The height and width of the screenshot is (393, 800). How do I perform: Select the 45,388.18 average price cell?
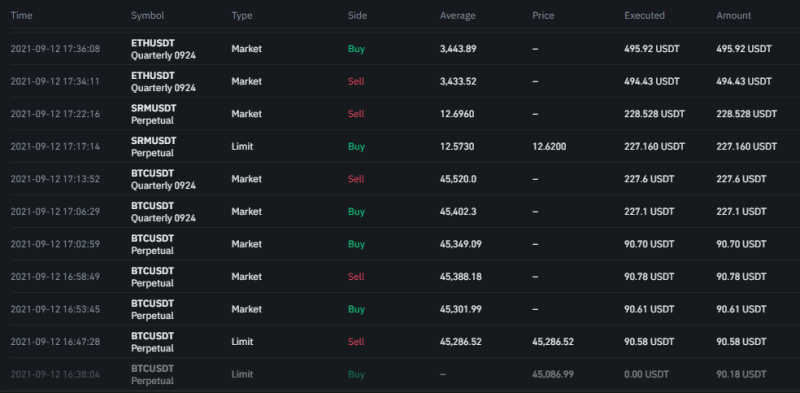(x=461, y=277)
